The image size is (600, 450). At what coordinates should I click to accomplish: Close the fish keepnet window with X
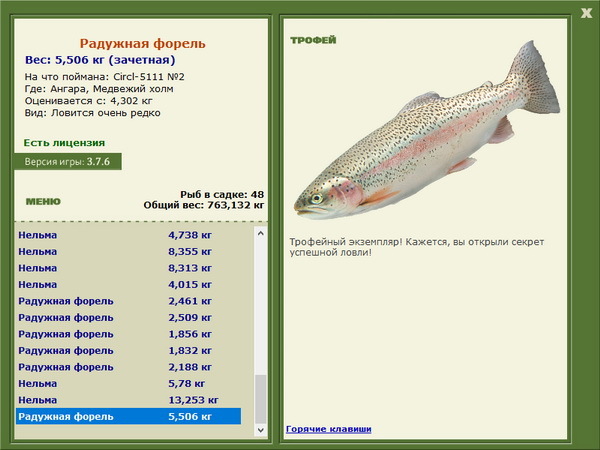[x=586, y=13]
